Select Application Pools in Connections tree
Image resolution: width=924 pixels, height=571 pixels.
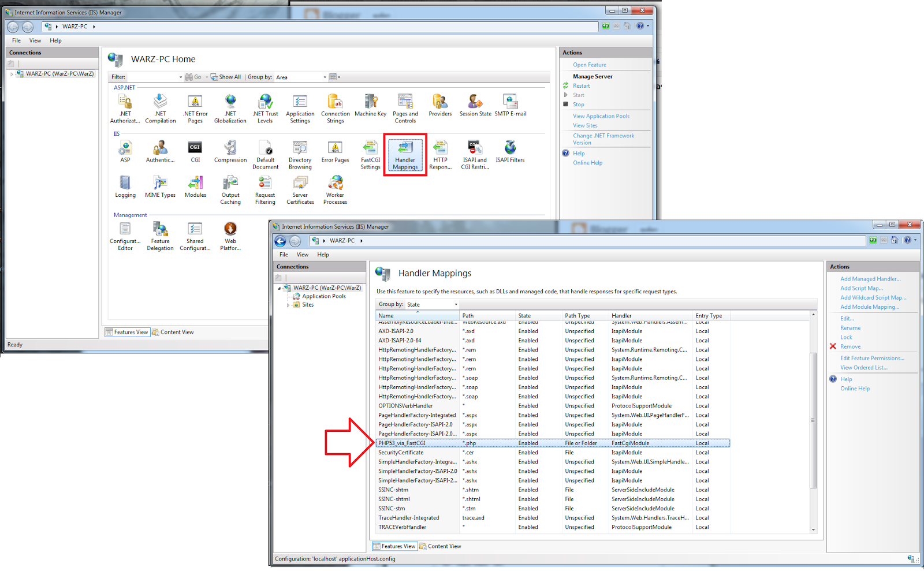click(323, 296)
